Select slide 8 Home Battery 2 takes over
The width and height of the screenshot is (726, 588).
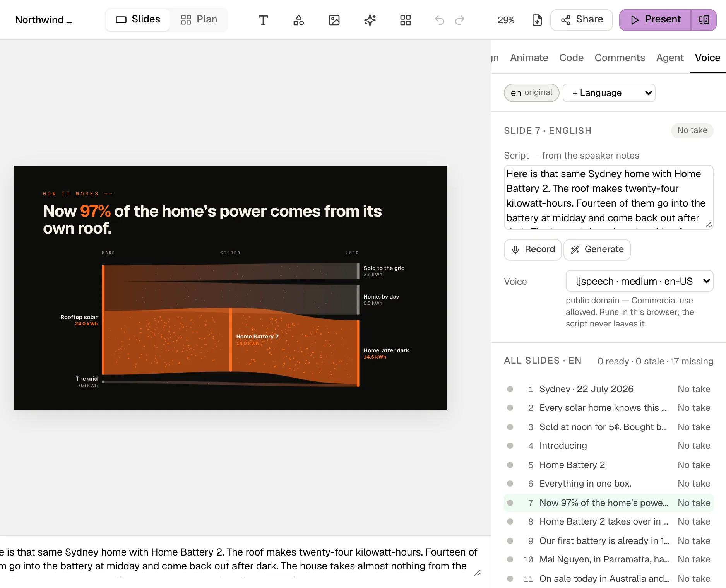pyautogui.click(x=608, y=521)
